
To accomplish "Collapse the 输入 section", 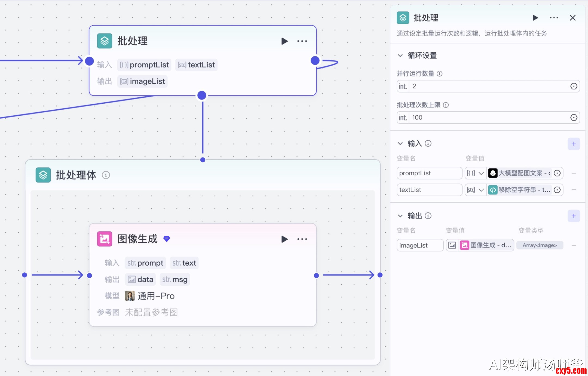I will tap(400, 143).
